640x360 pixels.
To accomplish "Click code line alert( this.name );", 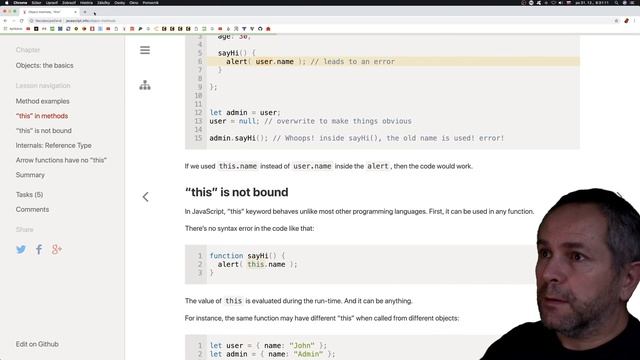I will coord(257,264).
